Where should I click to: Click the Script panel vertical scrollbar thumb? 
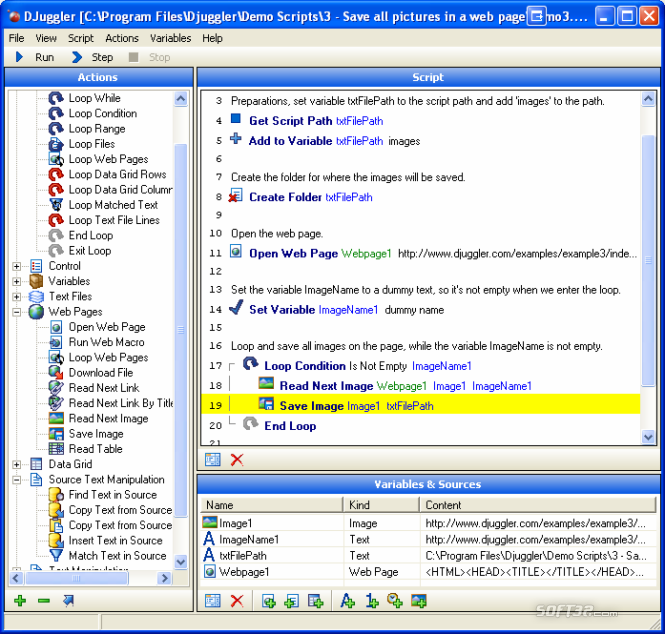pyautogui.click(x=648, y=260)
